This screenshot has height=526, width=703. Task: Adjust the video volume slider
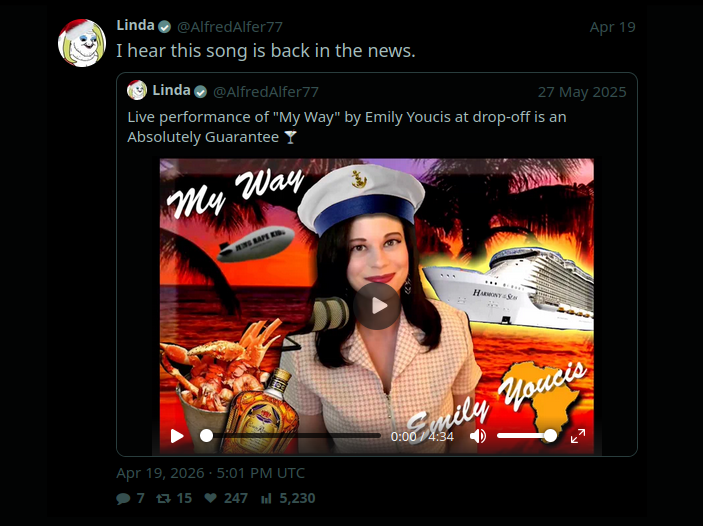[x=524, y=436]
